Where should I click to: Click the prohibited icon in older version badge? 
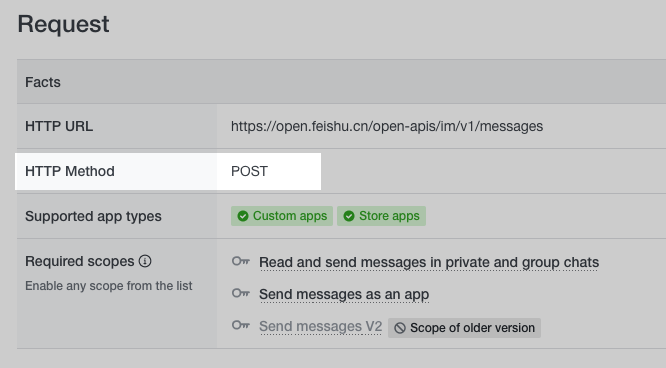[400, 328]
